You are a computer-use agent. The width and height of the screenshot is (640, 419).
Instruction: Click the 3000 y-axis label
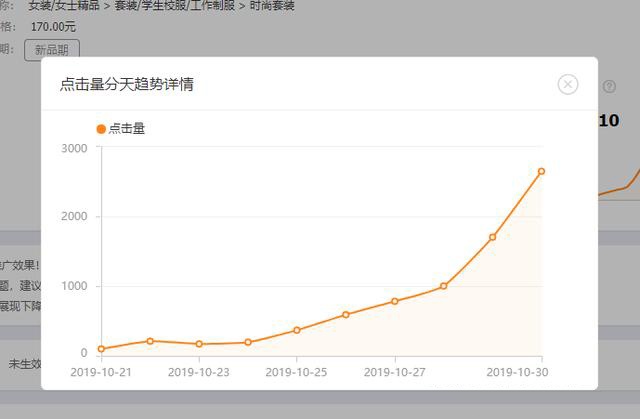pos(74,148)
